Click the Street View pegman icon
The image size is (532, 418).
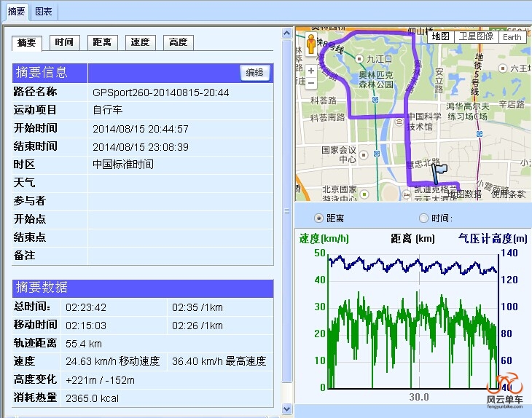coord(311,46)
